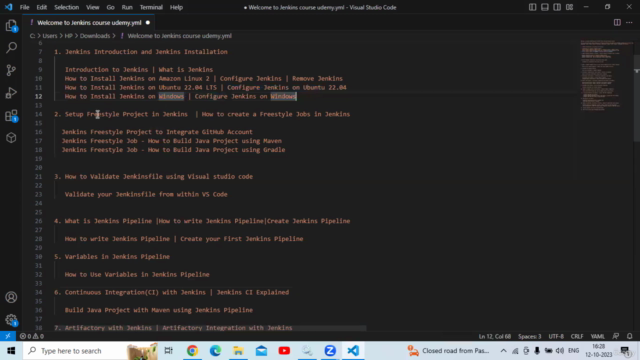Toggle primary side bar layout icon
Screen dimensions: 640x360
pyautogui.click(x=532, y=7)
